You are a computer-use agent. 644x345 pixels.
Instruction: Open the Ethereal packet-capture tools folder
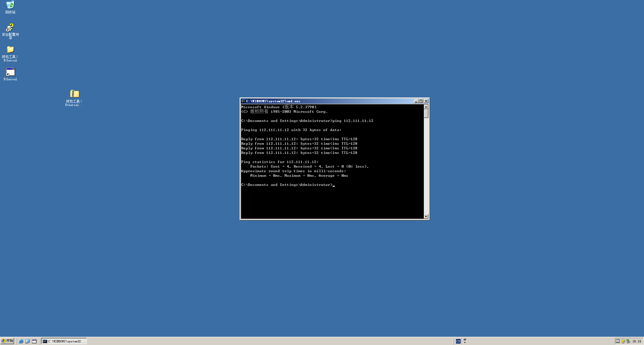(x=10, y=50)
